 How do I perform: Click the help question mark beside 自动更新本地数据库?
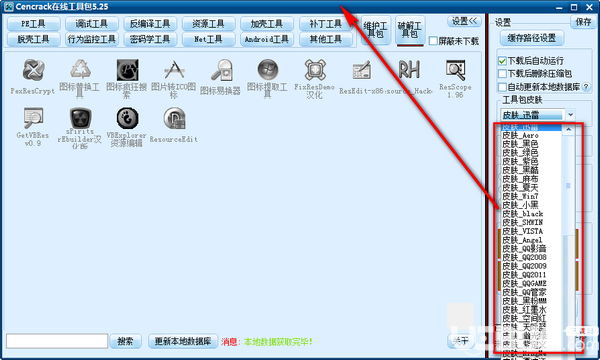point(586,87)
